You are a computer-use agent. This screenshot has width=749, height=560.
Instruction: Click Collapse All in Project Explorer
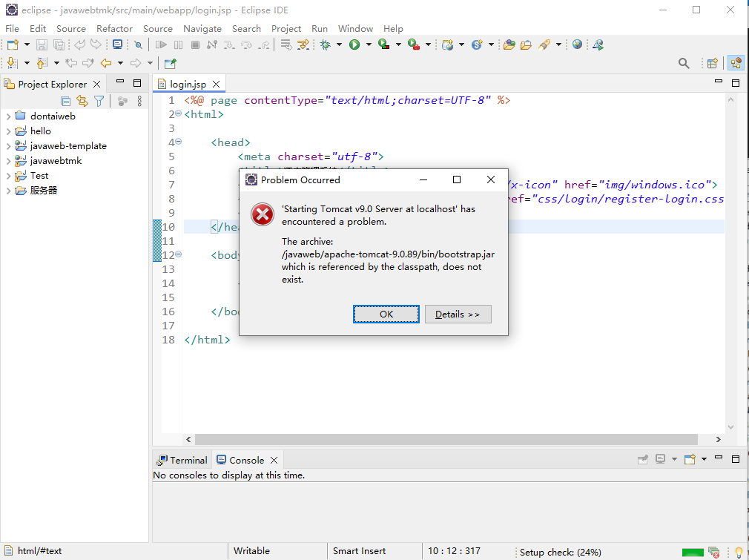click(x=66, y=102)
